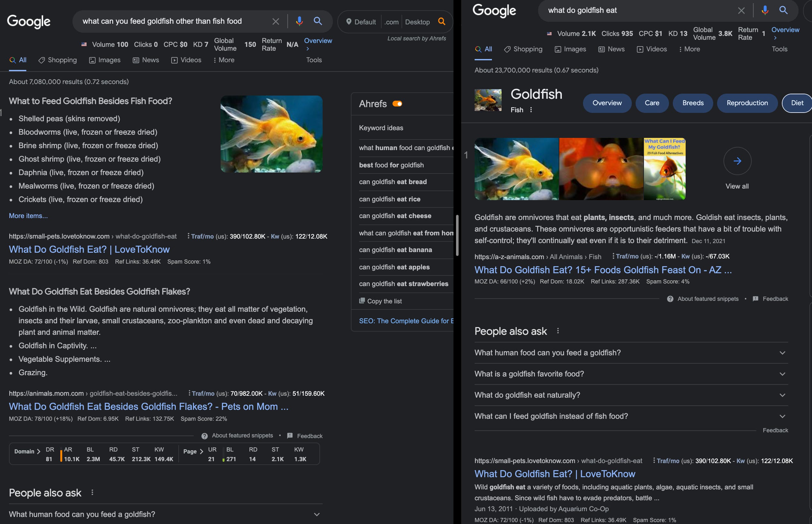812x524 pixels.
Task: Open Ahrefs Overview link in left window
Action: point(318,44)
